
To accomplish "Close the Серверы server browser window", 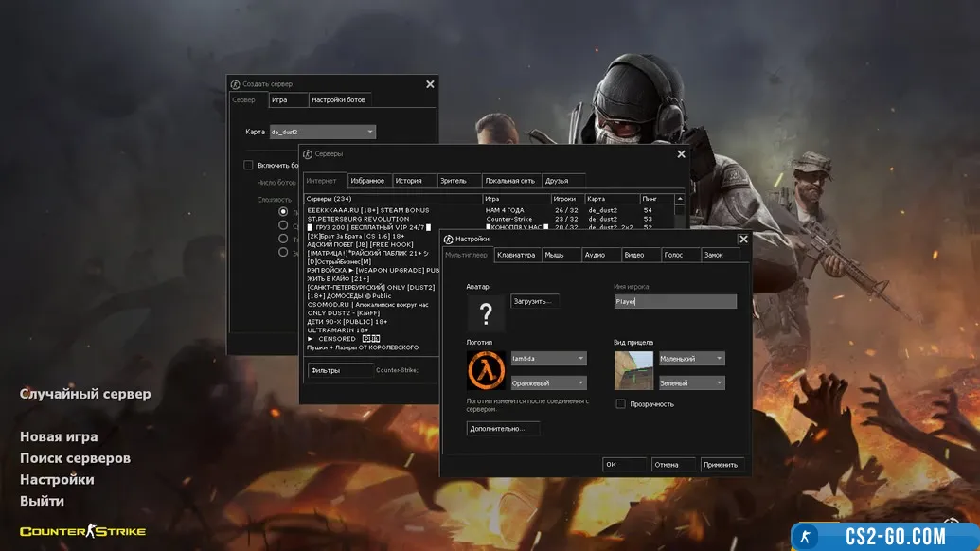I will [x=681, y=154].
